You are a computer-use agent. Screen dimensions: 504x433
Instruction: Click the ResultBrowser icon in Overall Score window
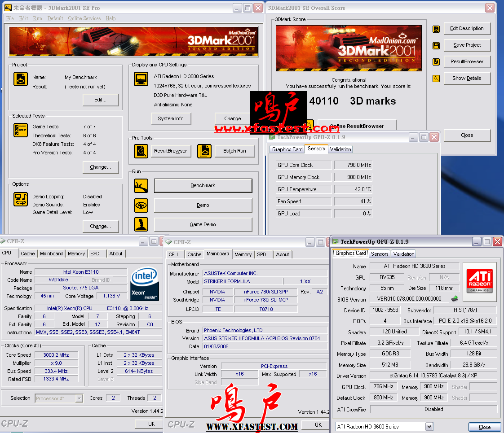tap(436, 61)
